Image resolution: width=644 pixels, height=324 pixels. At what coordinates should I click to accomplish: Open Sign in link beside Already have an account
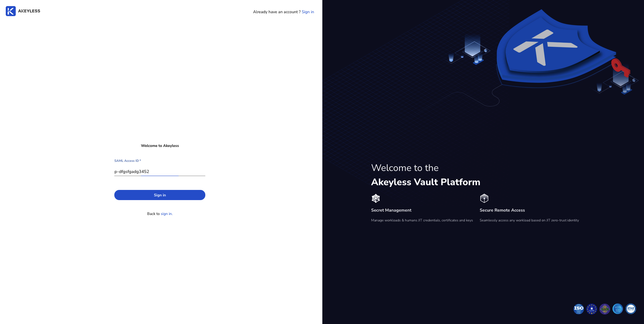coord(308,12)
